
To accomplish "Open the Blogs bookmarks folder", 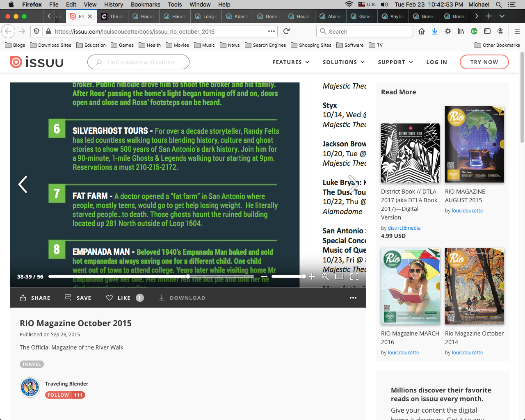I will point(15,45).
